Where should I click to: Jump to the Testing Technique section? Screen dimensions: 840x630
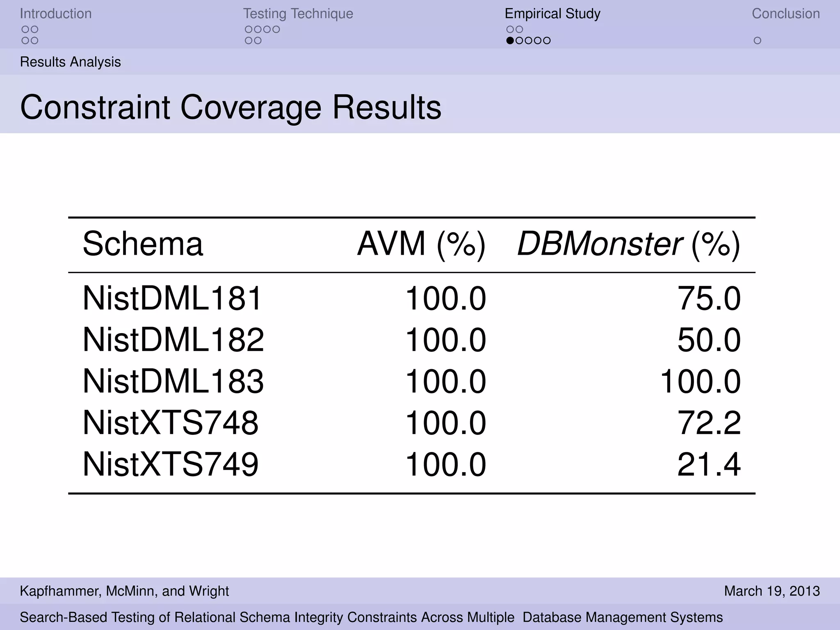coord(298,14)
